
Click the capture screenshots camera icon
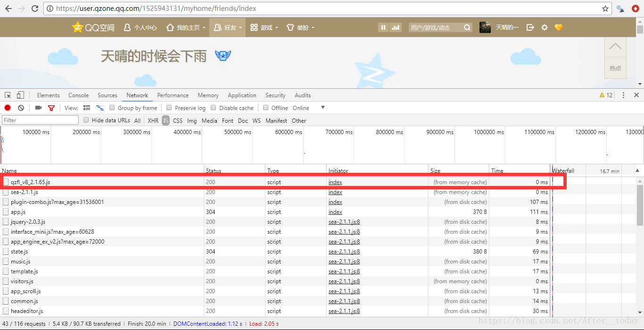pyautogui.click(x=38, y=108)
